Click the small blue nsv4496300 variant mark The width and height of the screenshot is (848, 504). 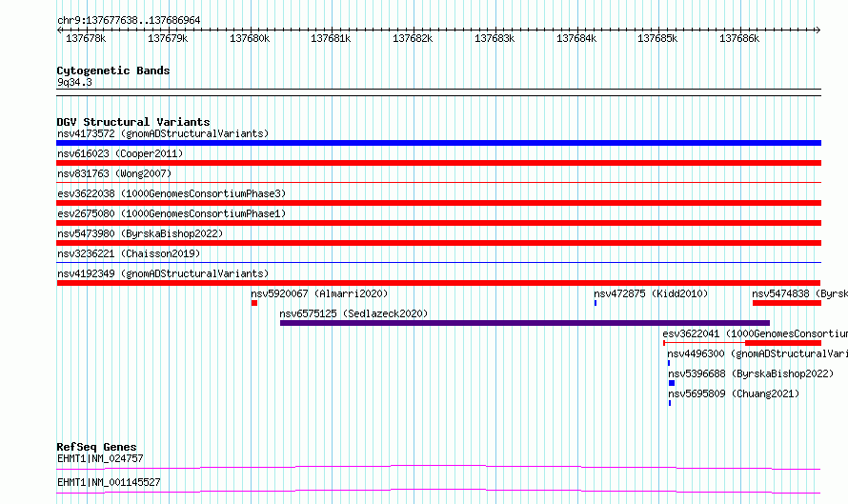[x=669, y=363]
